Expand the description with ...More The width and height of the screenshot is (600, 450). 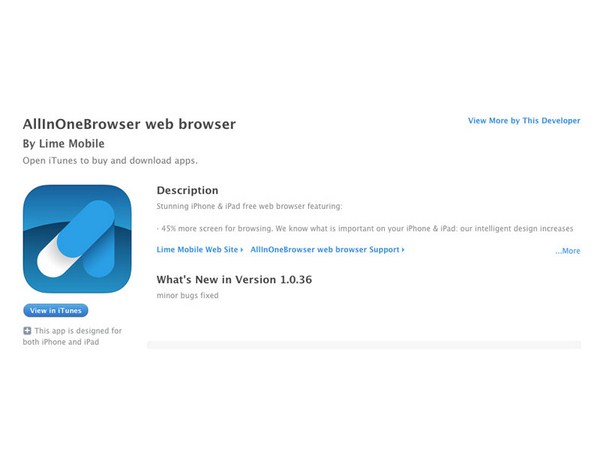pos(568,251)
